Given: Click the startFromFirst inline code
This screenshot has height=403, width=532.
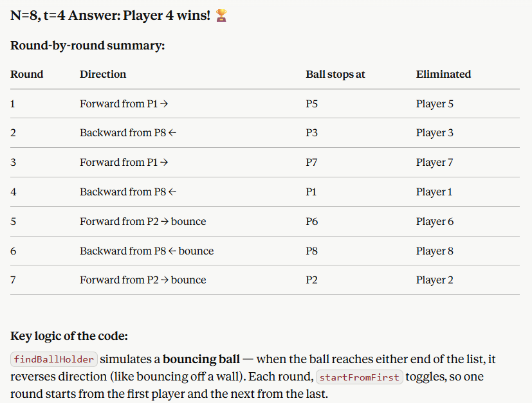Looking at the screenshot, I should pyautogui.click(x=360, y=377).
